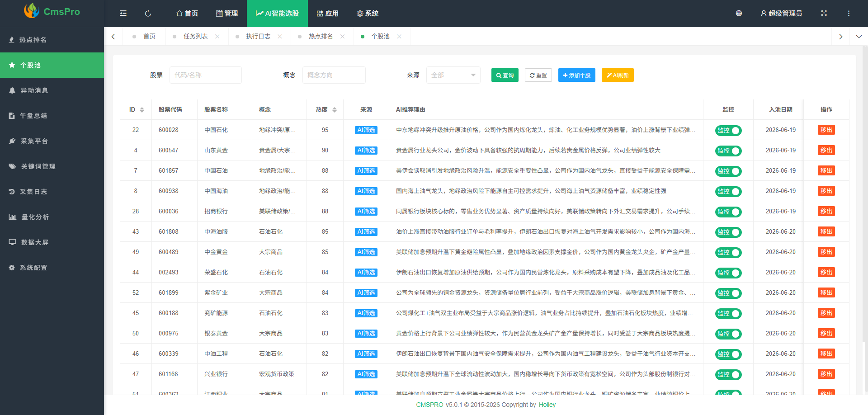This screenshot has width=868, height=415.
Task: Expand the tab options chevron at far right
Action: click(859, 37)
